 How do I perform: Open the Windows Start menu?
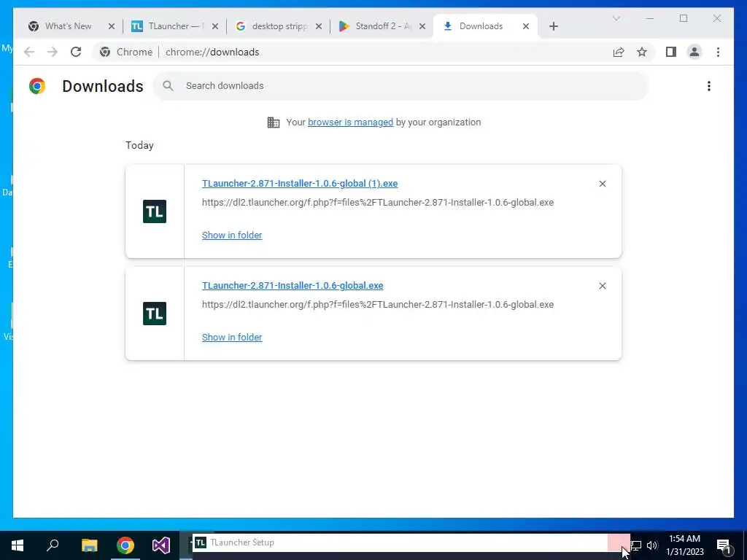point(18,545)
